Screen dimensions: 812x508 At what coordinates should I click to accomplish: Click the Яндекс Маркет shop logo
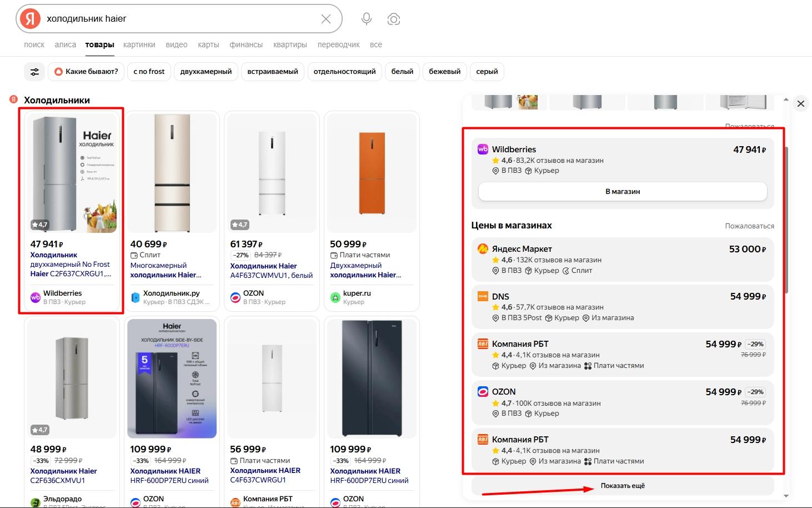coord(483,248)
